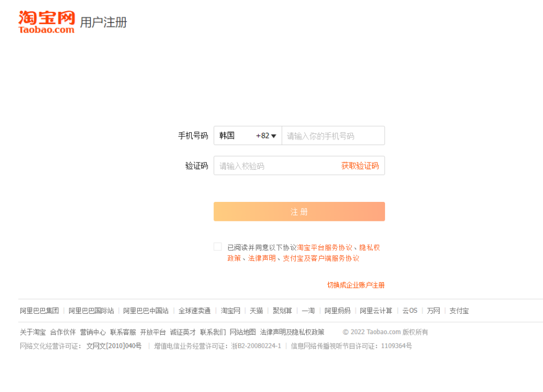Click the orange 注册 button
543x392 pixels.
pyautogui.click(x=299, y=211)
